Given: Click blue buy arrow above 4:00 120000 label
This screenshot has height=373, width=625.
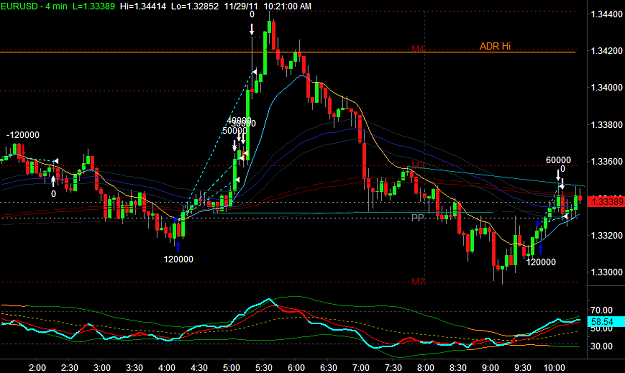Looking at the screenshot, I should (178, 247).
